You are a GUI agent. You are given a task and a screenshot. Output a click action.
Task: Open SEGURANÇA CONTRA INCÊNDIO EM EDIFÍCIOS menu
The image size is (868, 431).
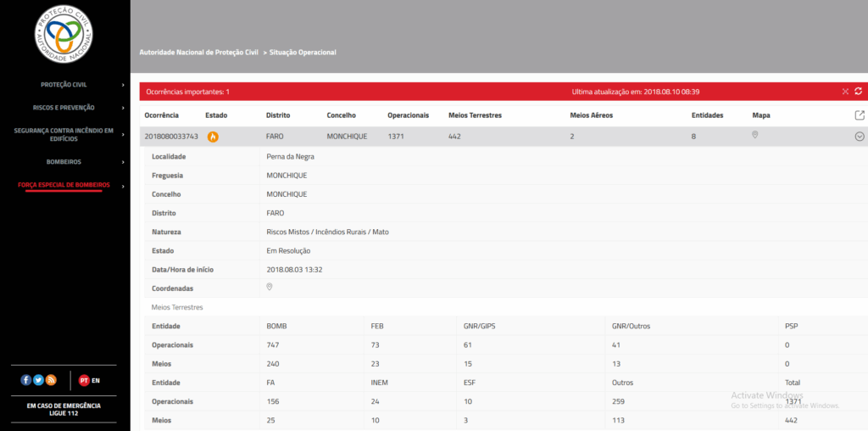[64, 135]
